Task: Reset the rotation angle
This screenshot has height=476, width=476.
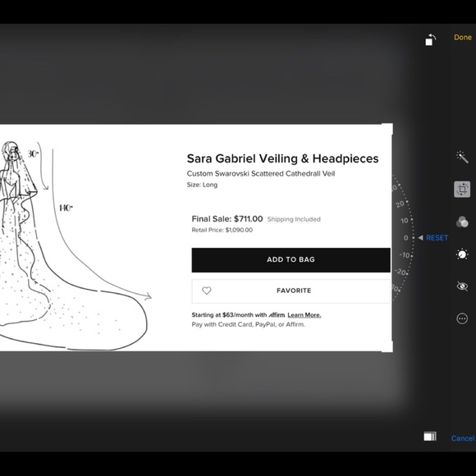Action: [437, 238]
